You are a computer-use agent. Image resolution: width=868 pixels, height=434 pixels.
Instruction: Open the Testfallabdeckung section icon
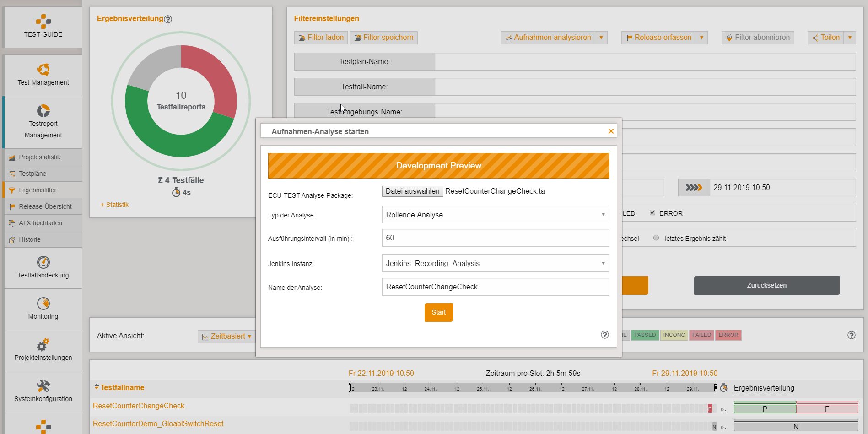[x=43, y=262]
